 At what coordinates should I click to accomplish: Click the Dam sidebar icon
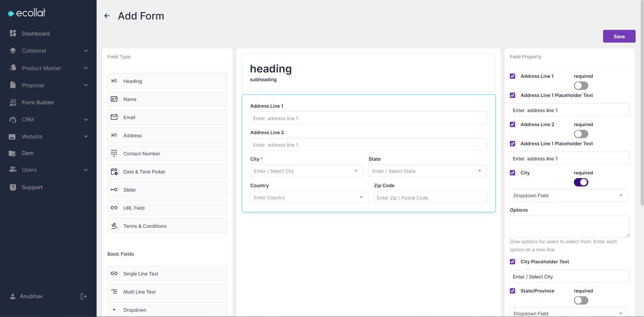[12, 153]
